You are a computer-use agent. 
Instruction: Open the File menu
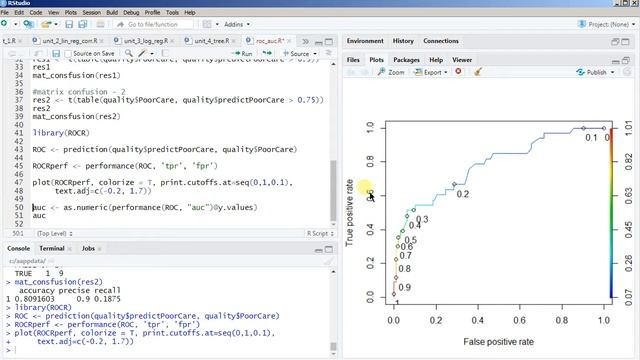[x=5, y=13]
